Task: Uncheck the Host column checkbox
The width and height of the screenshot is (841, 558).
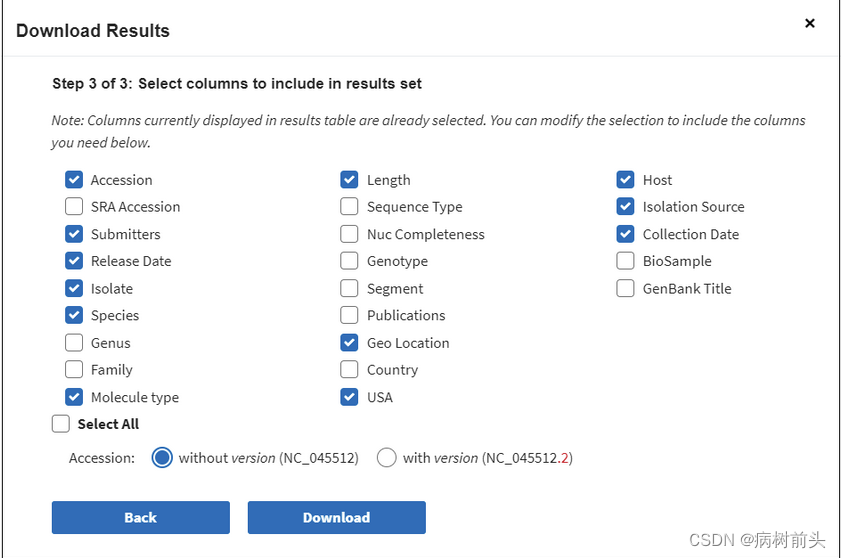Action: pos(625,180)
